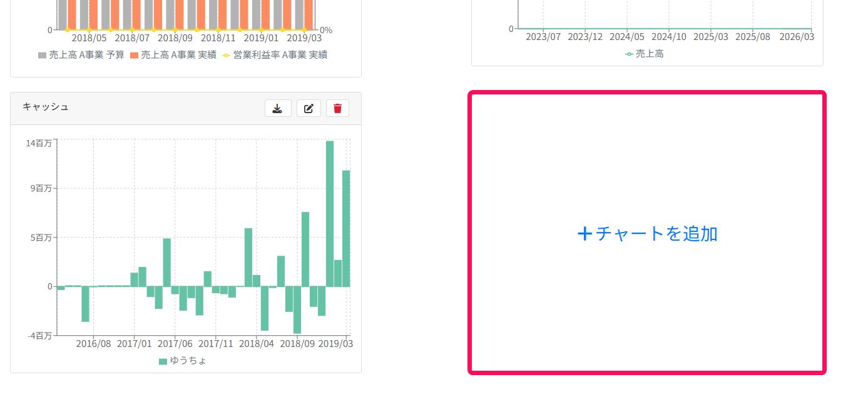Screen dimensions: 868x397
Task: Click the 2016/08 axis label
Action: point(93,344)
